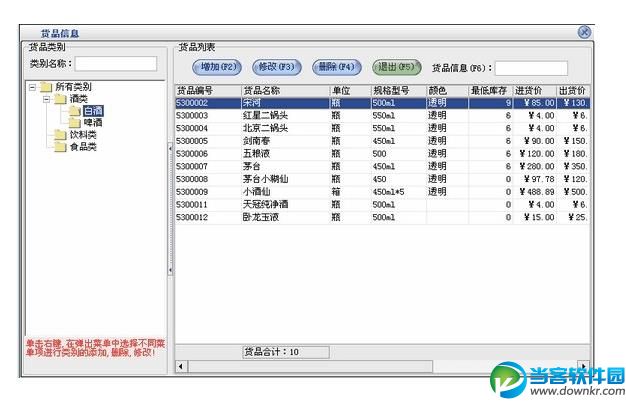Click purchase price ¥488.89
626x405 pixels.
537,192
